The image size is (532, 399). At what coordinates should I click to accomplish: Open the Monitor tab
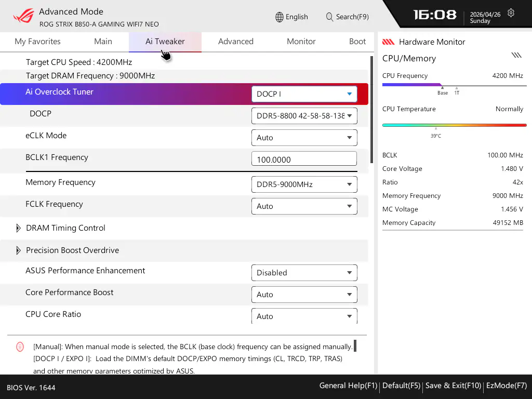(x=301, y=42)
